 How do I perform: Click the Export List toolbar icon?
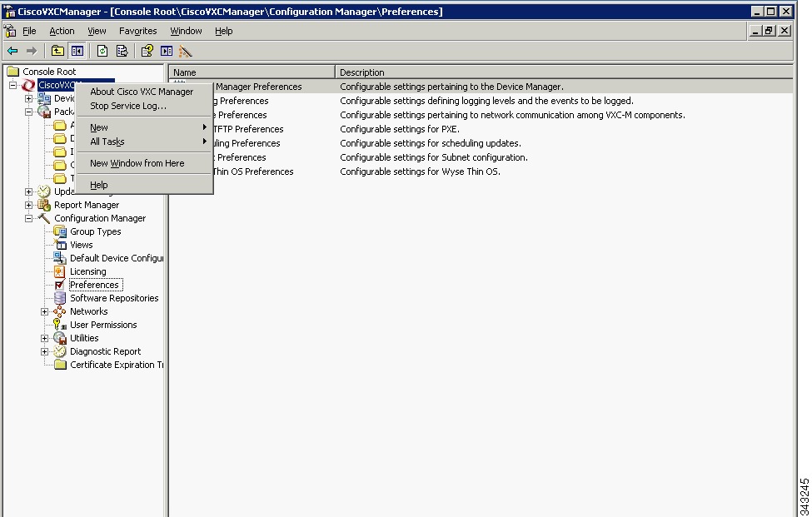[122, 51]
